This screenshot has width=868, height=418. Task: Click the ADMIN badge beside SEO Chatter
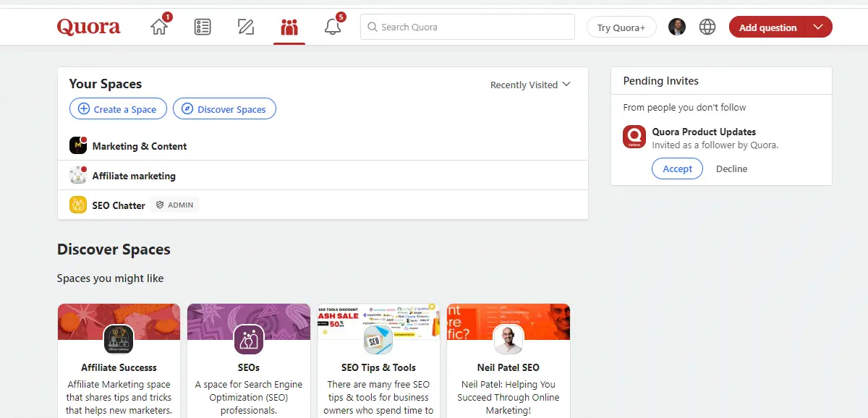coord(174,205)
